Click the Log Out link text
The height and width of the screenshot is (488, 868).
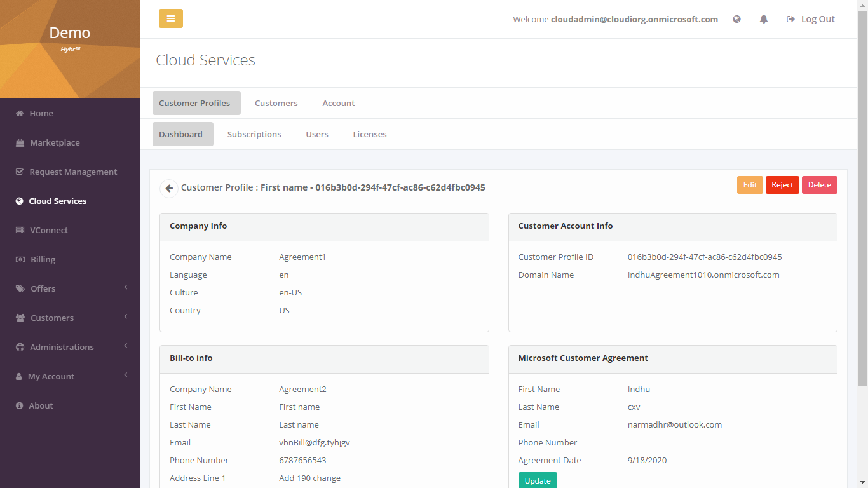tap(818, 19)
